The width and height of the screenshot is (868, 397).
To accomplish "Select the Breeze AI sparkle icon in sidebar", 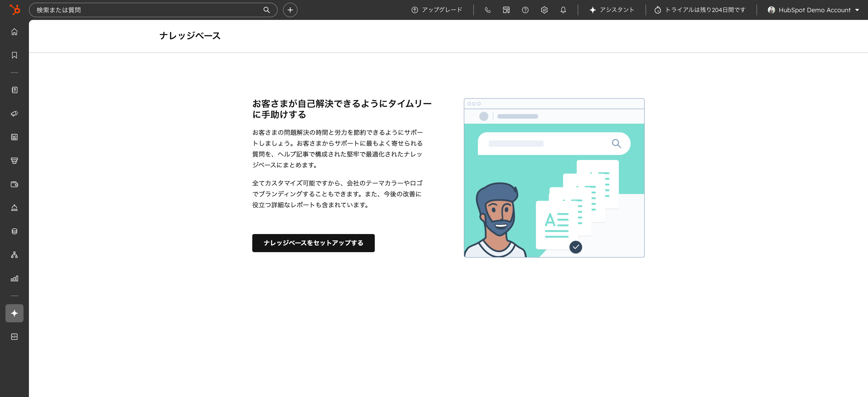I will [x=14, y=313].
